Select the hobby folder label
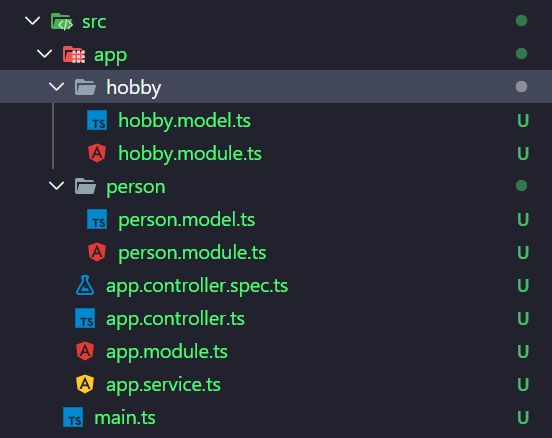This screenshot has height=438, width=552. [x=134, y=87]
